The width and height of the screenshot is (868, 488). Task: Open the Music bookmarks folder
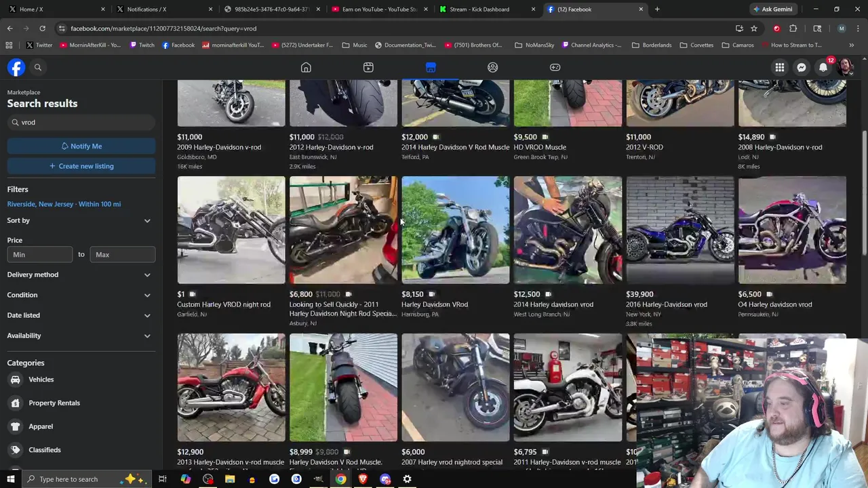355,45
